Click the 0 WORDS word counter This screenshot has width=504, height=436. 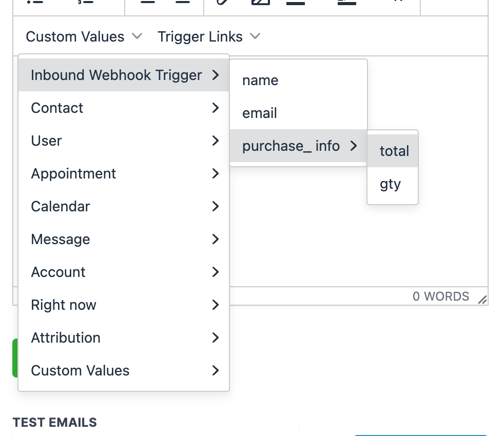[440, 296]
